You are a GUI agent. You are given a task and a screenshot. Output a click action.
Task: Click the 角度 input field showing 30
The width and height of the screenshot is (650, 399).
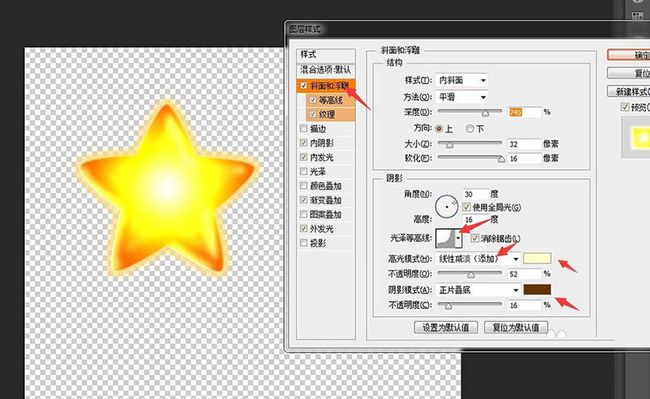pos(476,194)
